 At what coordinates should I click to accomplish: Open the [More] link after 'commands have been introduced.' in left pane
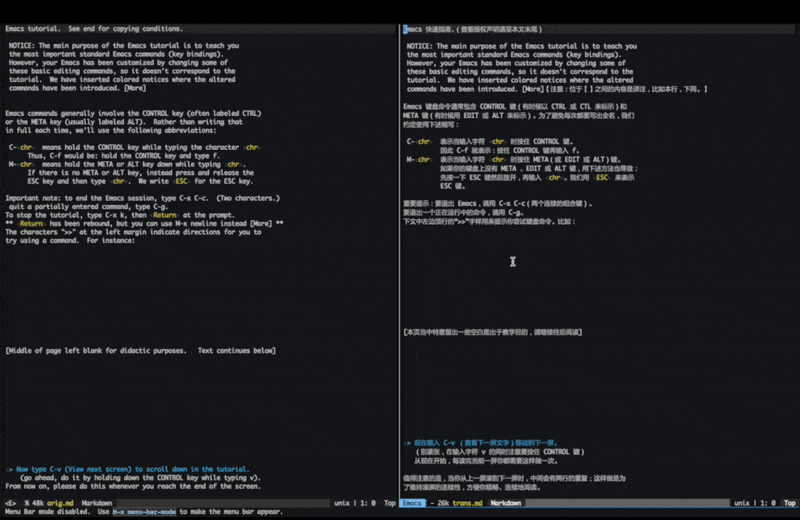coord(135,88)
